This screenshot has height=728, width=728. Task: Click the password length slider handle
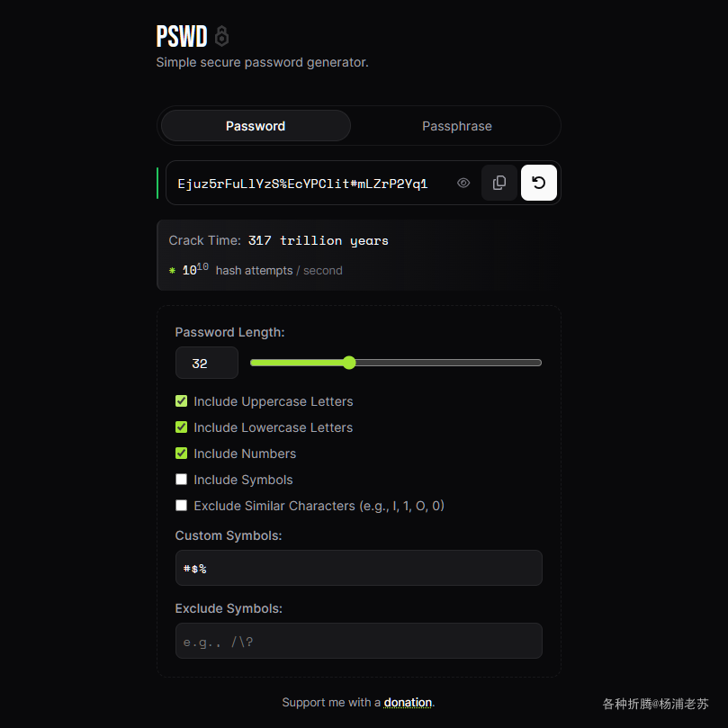[349, 363]
